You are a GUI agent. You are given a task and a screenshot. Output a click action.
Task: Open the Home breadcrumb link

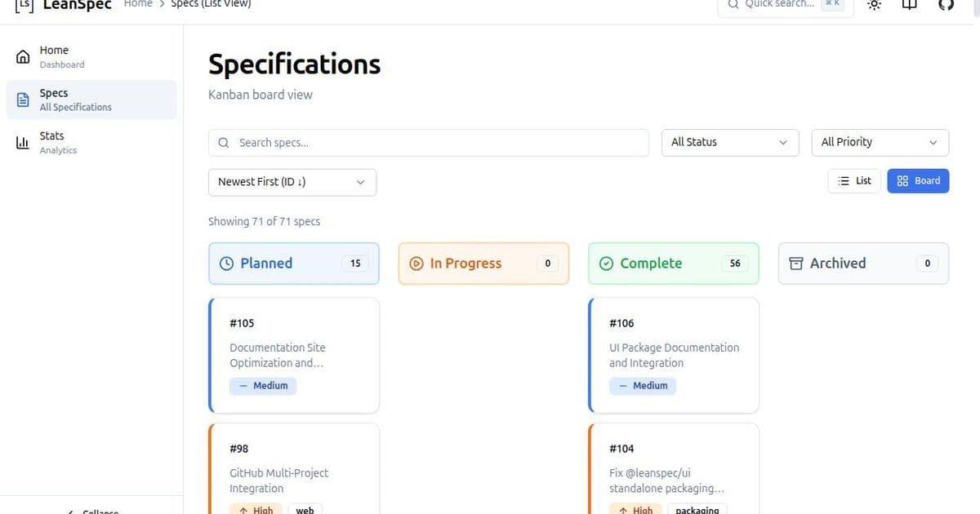tap(137, 3)
